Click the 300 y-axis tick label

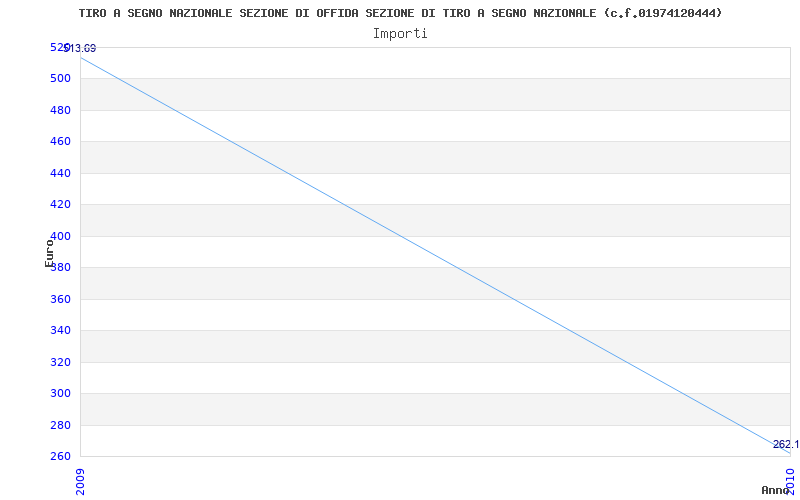59,393
